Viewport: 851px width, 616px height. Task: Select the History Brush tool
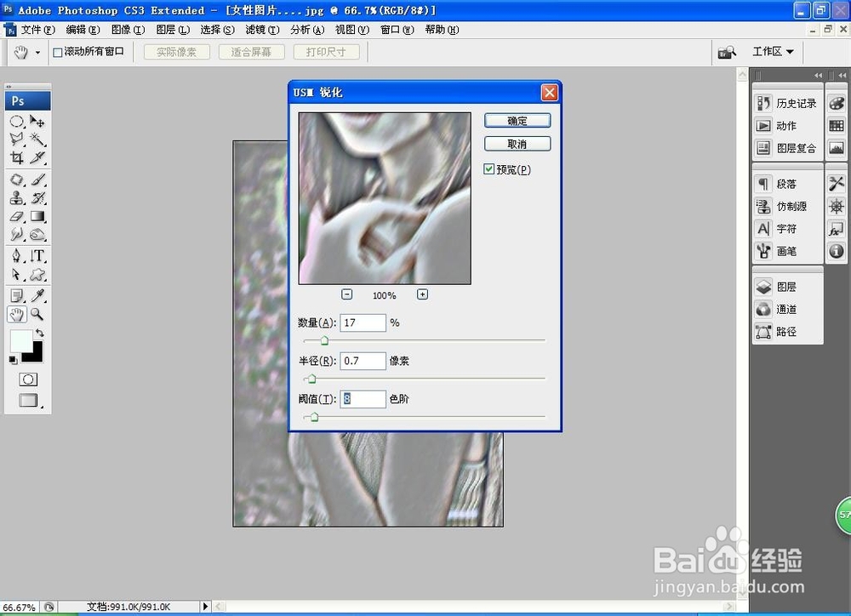[x=37, y=197]
